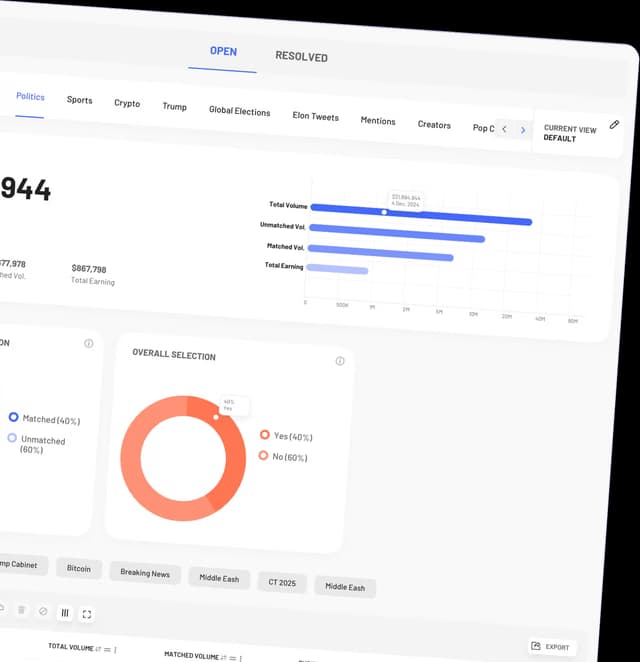This screenshot has width=640, height=662.
Task: Select the Sports category tab
Action: coord(79,100)
